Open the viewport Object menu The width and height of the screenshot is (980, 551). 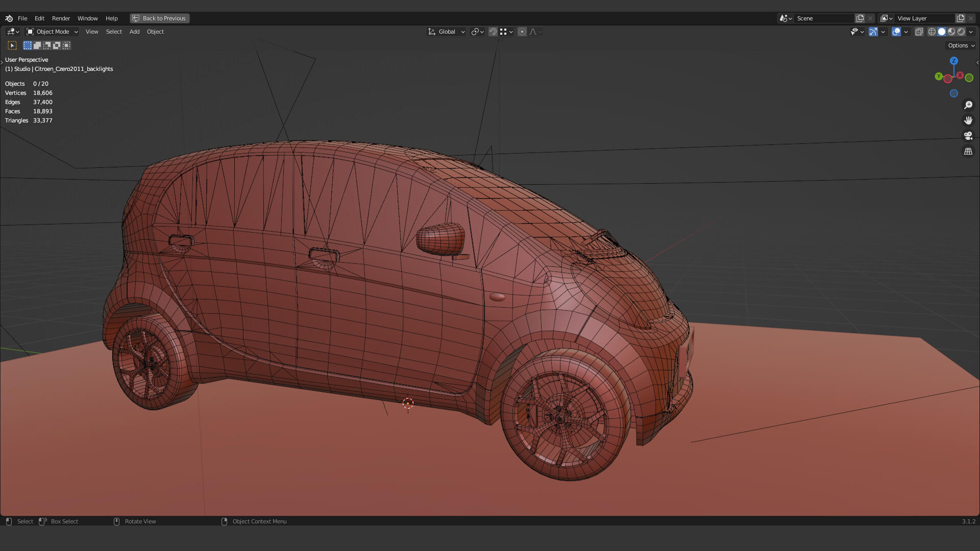[155, 32]
